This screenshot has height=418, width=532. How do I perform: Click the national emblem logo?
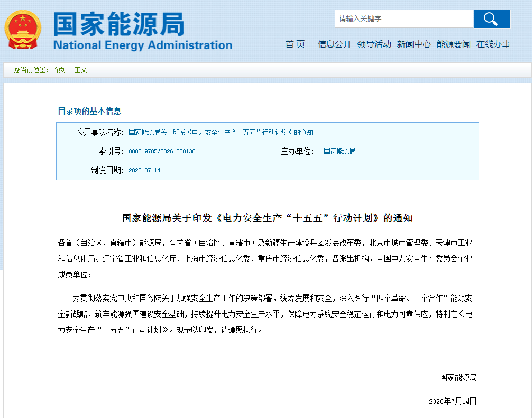[x=23, y=30]
